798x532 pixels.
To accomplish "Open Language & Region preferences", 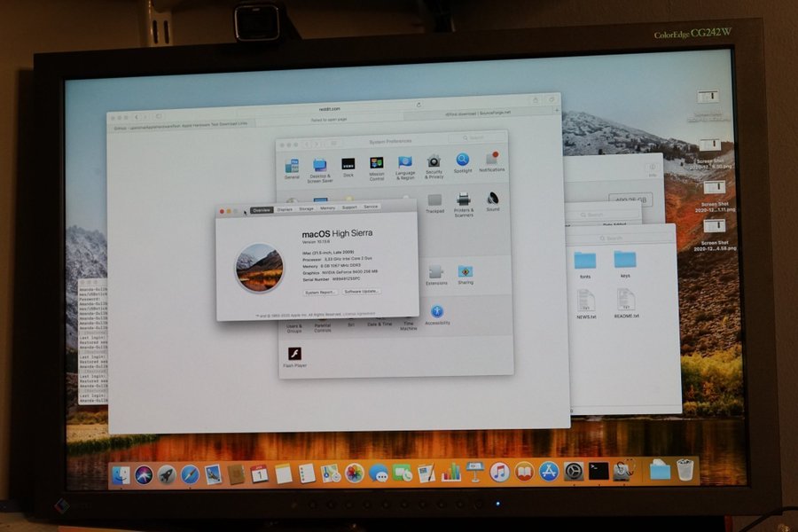I will coord(405,168).
